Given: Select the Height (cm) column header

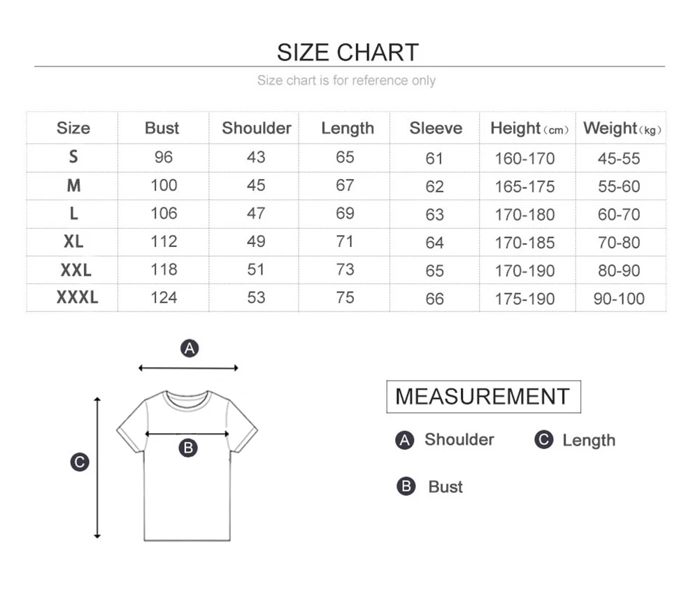Looking at the screenshot, I should 529,129.
